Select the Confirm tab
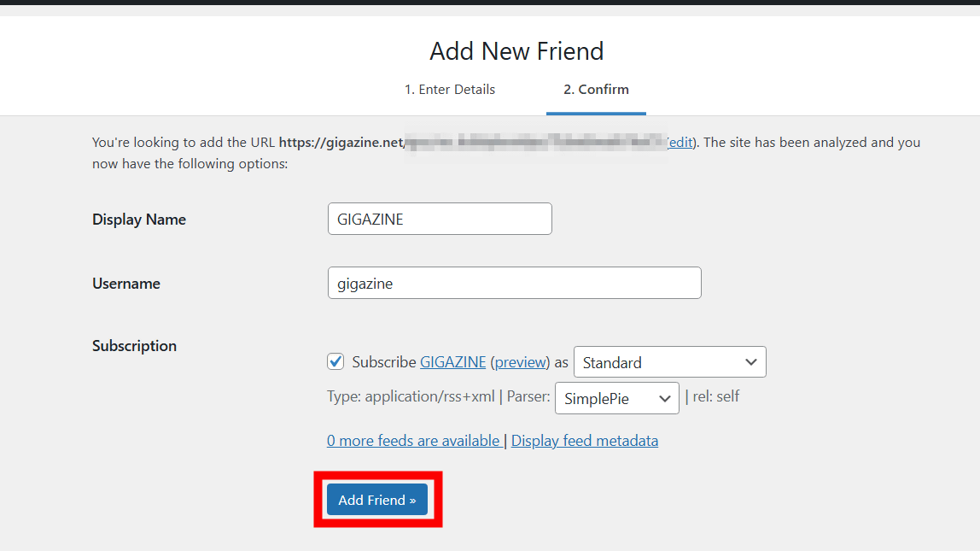This screenshot has height=551, width=980. [596, 90]
